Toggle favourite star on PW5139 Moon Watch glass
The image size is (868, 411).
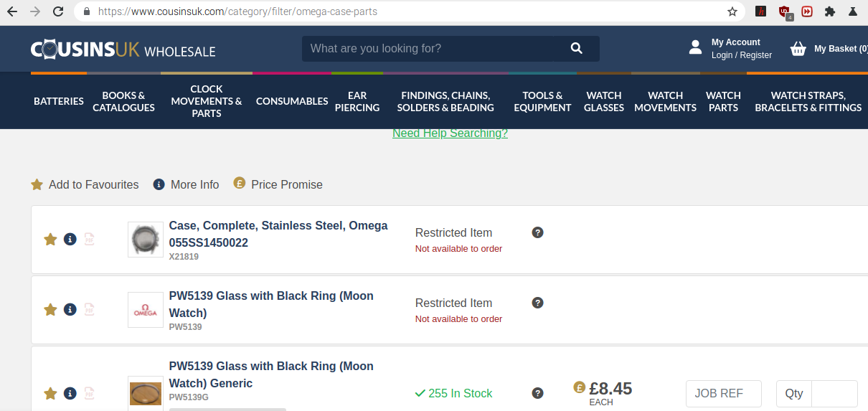coord(50,309)
